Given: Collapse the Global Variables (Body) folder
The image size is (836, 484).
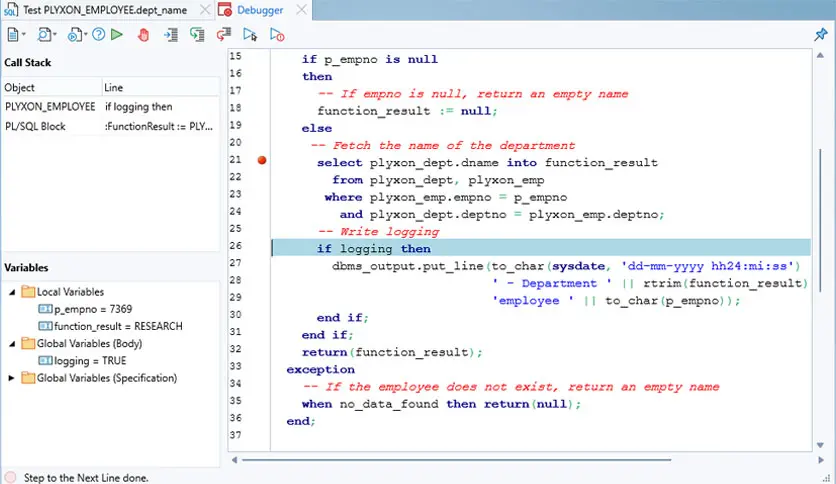Looking at the screenshot, I should 12,344.
